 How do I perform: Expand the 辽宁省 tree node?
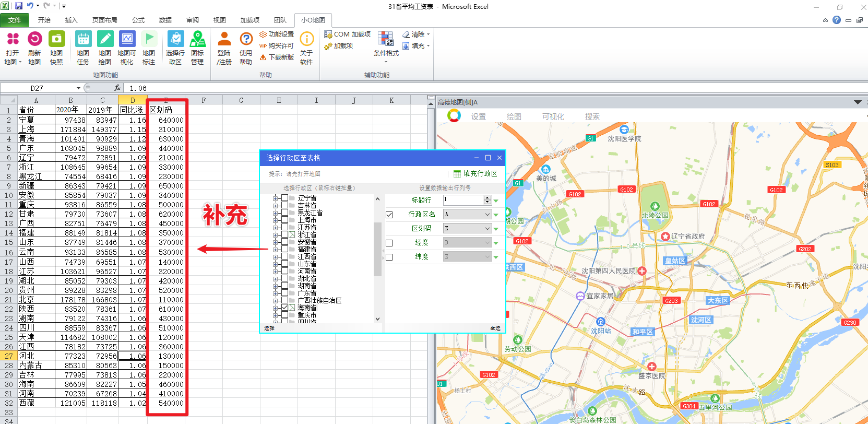coord(275,198)
